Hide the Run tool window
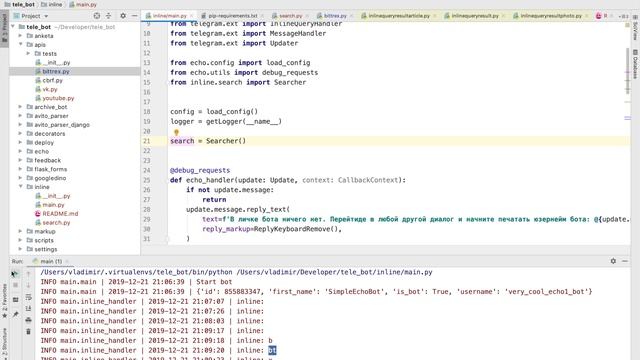Screen dimensions: 640x360 coord(625,261)
